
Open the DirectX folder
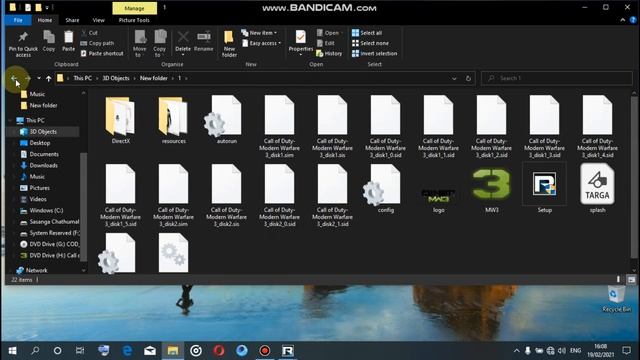[120, 120]
